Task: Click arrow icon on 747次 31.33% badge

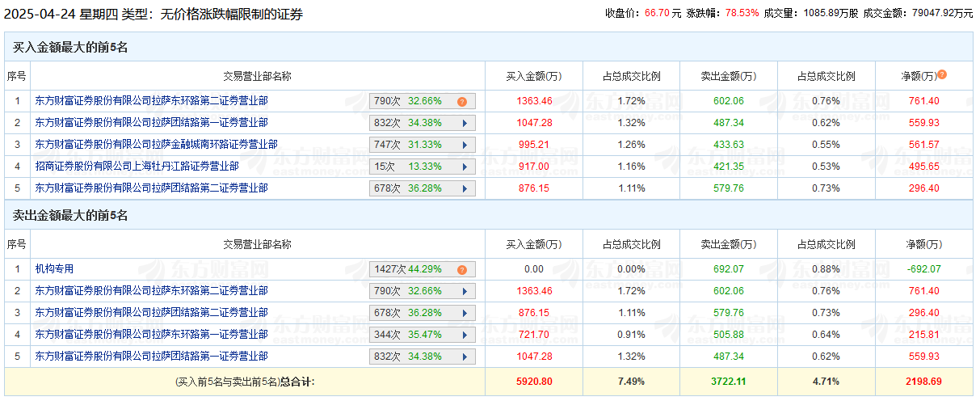Action: tap(465, 146)
